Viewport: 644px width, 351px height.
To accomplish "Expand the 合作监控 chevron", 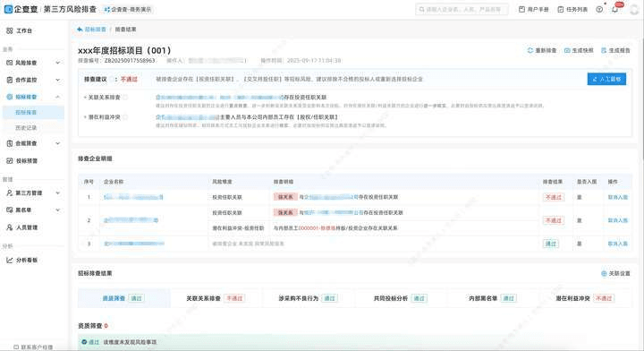I will [58, 80].
